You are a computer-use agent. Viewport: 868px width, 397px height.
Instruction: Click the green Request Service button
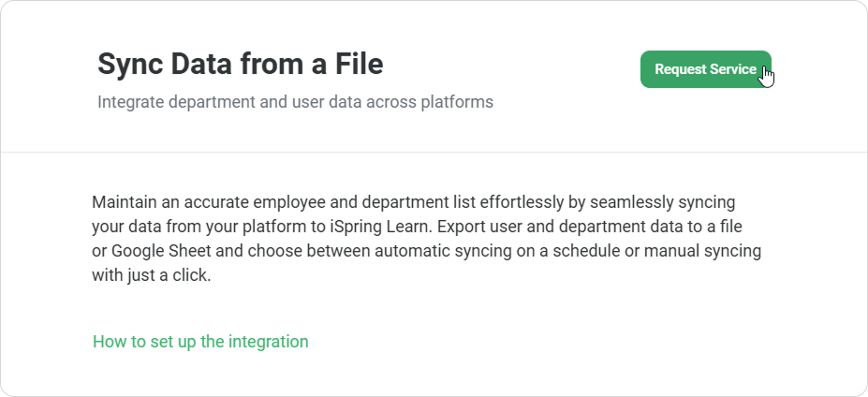tap(705, 69)
